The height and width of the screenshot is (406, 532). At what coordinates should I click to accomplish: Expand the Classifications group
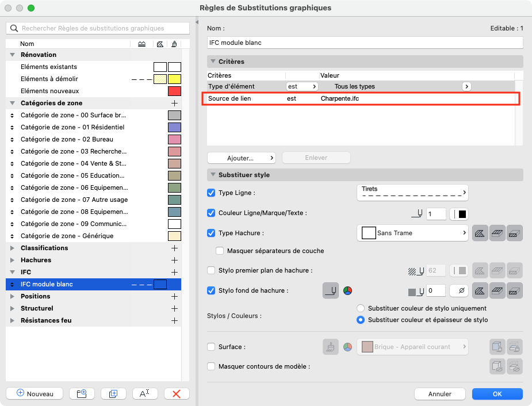(x=12, y=248)
